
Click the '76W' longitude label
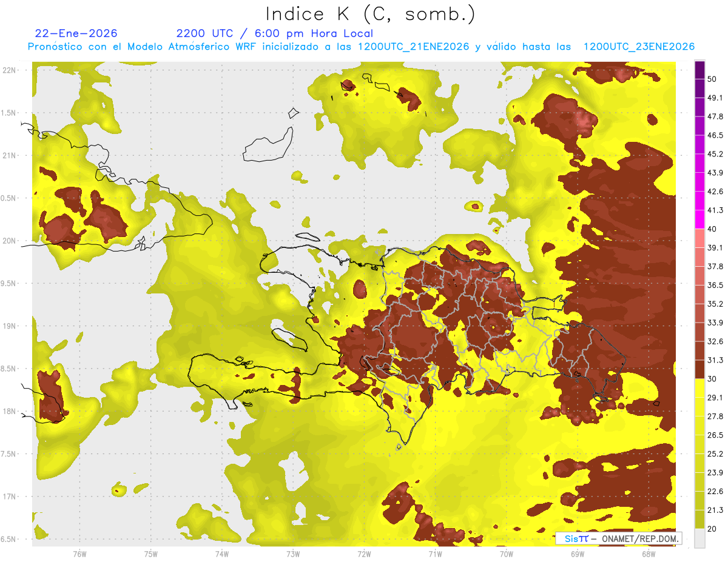(79, 554)
